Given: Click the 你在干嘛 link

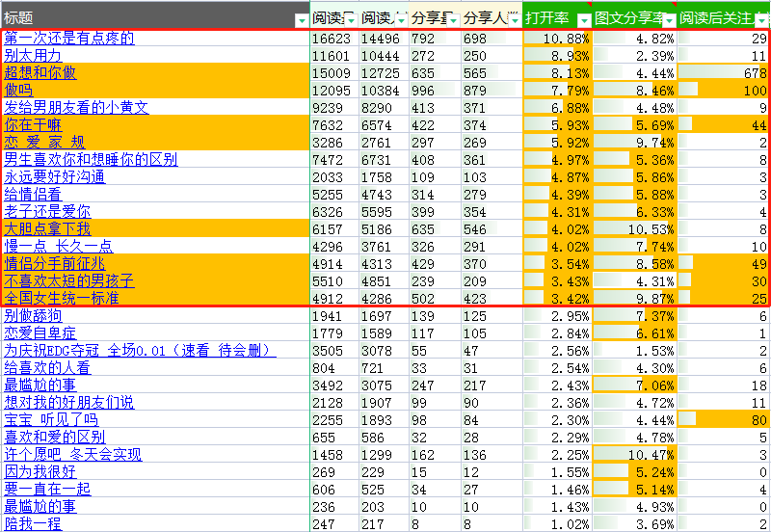Looking at the screenshot, I should 33,125.
